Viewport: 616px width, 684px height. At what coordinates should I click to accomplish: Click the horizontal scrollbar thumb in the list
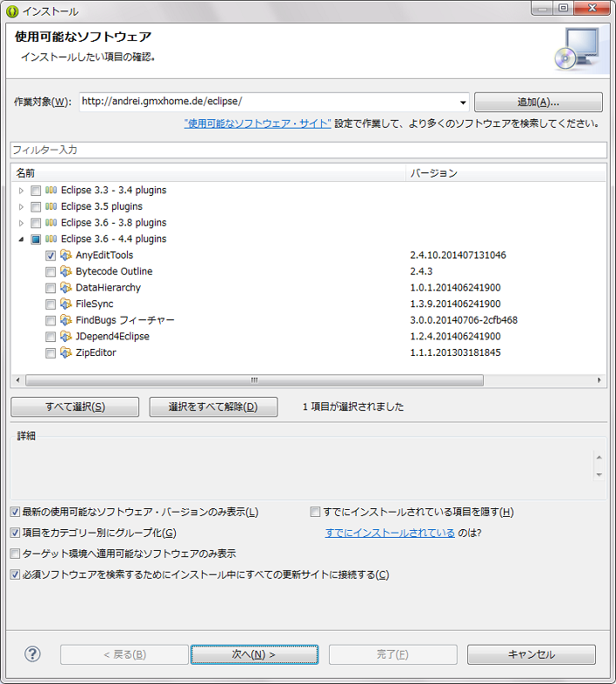[254, 380]
